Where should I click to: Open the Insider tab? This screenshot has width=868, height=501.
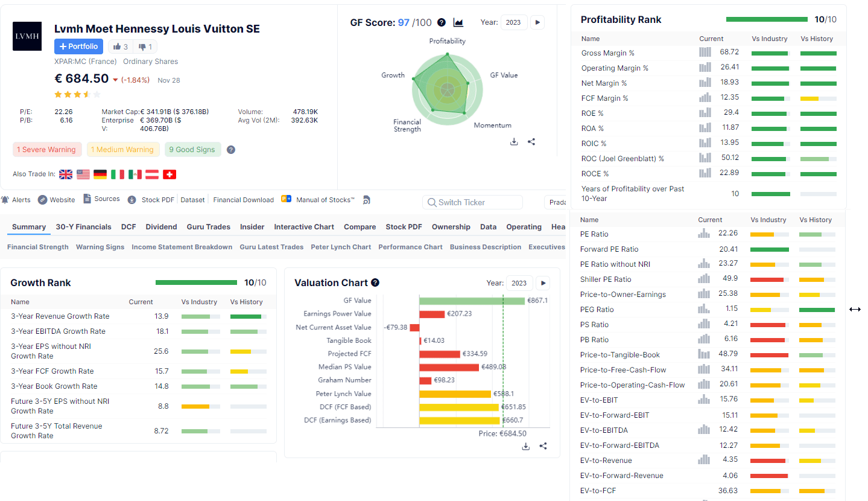[252, 227]
